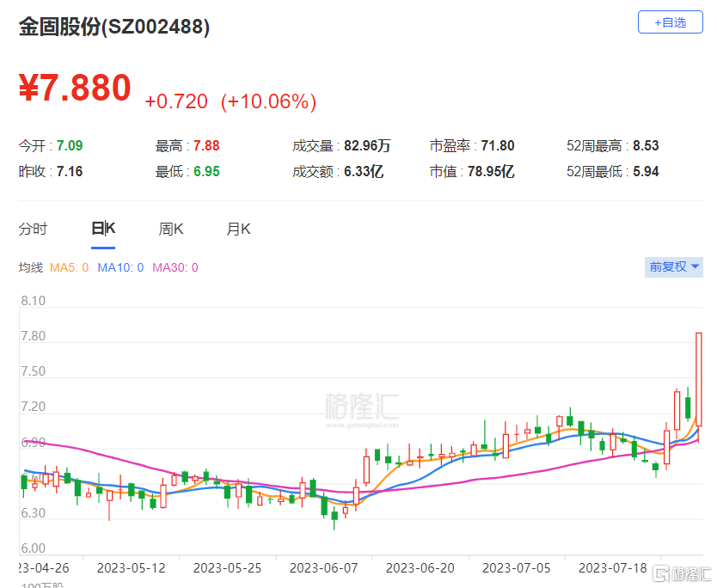Click 最低 value 6.95
Viewport: 717px width, 588px height.
click(x=206, y=171)
